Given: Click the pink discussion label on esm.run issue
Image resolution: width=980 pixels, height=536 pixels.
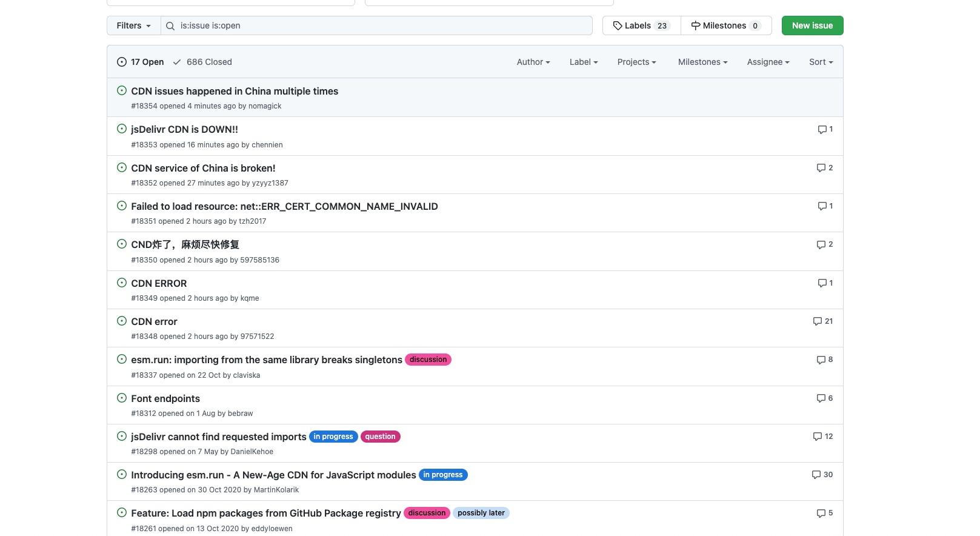Looking at the screenshot, I should coord(428,360).
